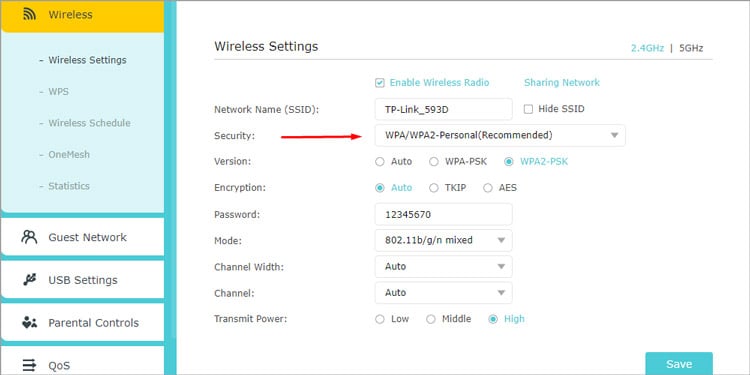The image size is (750, 375).
Task: Switch to the 5GHz band tab
Action: click(691, 48)
